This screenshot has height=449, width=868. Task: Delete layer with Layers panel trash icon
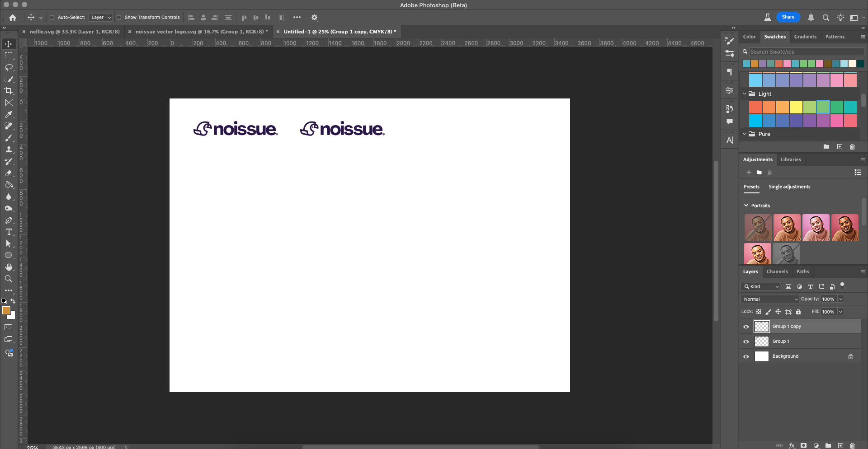tap(853, 445)
